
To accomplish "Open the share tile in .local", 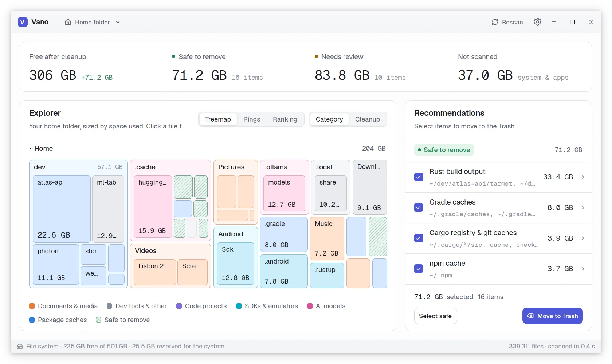I will tap(331, 194).
